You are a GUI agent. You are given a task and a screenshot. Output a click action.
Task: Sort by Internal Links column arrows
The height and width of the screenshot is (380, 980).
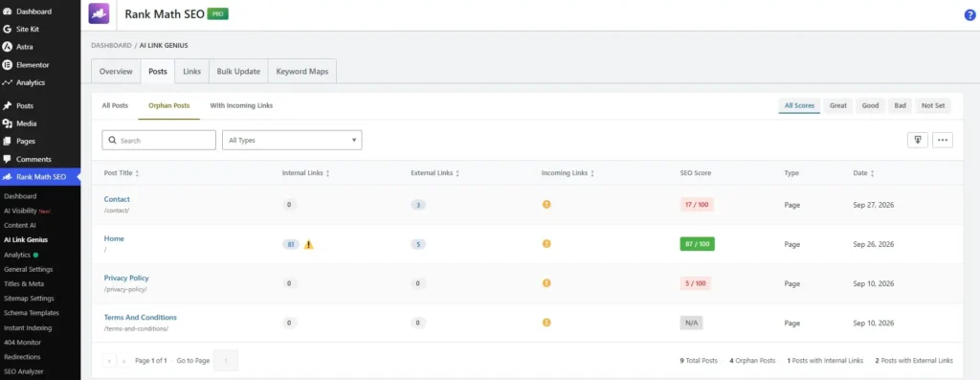[327, 173]
